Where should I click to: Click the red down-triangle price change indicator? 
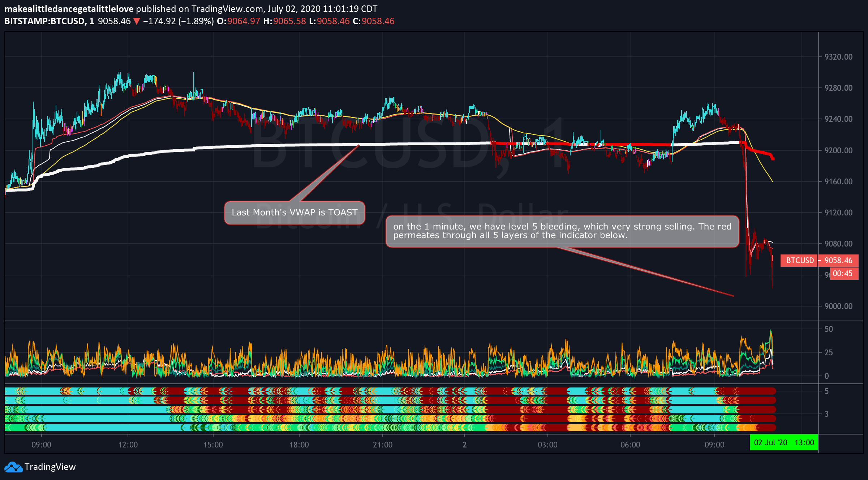137,21
